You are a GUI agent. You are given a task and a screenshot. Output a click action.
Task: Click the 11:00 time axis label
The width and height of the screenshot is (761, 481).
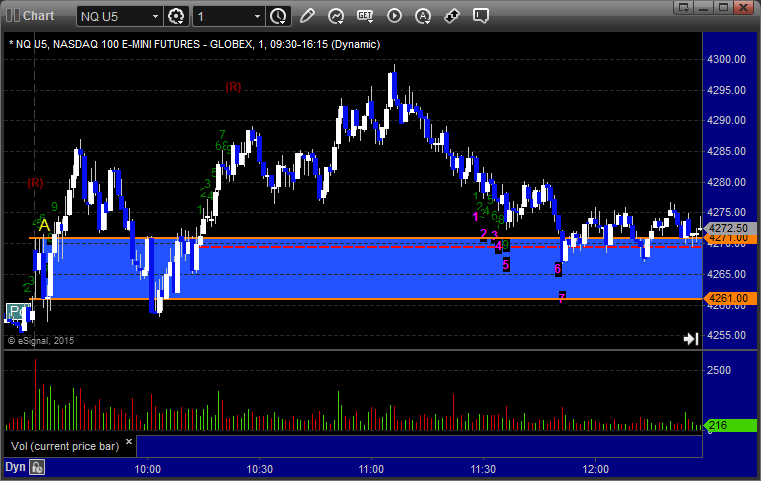click(371, 469)
